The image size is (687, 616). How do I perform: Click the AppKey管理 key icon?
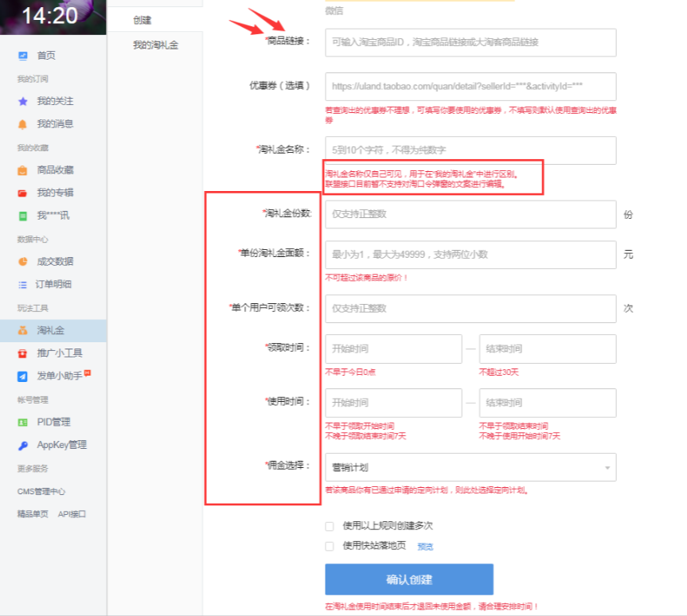pyautogui.click(x=22, y=445)
